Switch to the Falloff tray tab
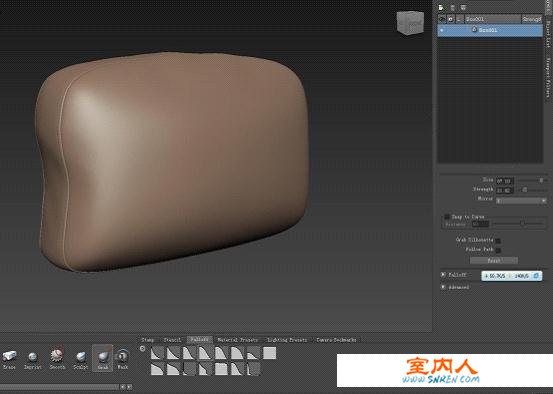The width and height of the screenshot is (553, 394). (200, 339)
